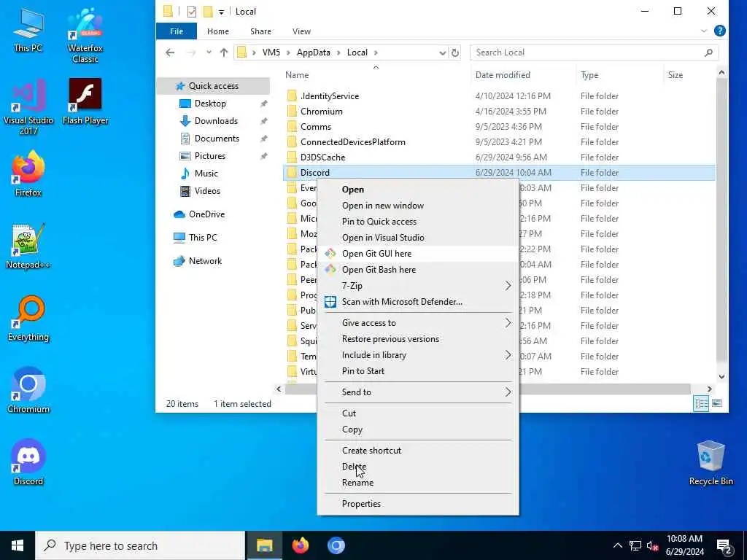Switch to details view layout
The image size is (747, 560).
point(701,403)
